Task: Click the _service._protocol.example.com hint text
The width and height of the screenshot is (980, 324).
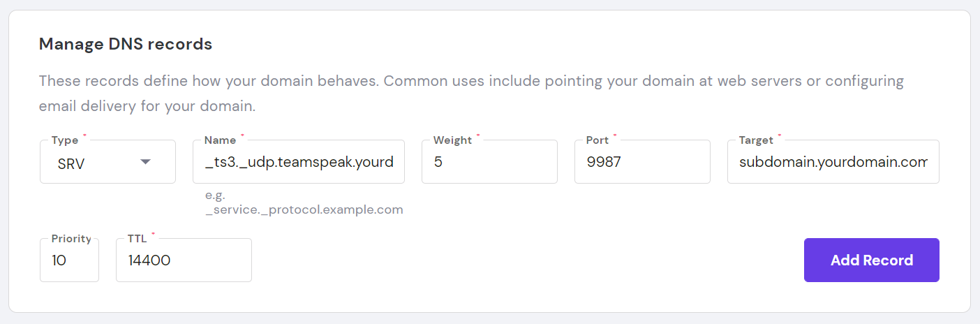Action: click(x=304, y=209)
